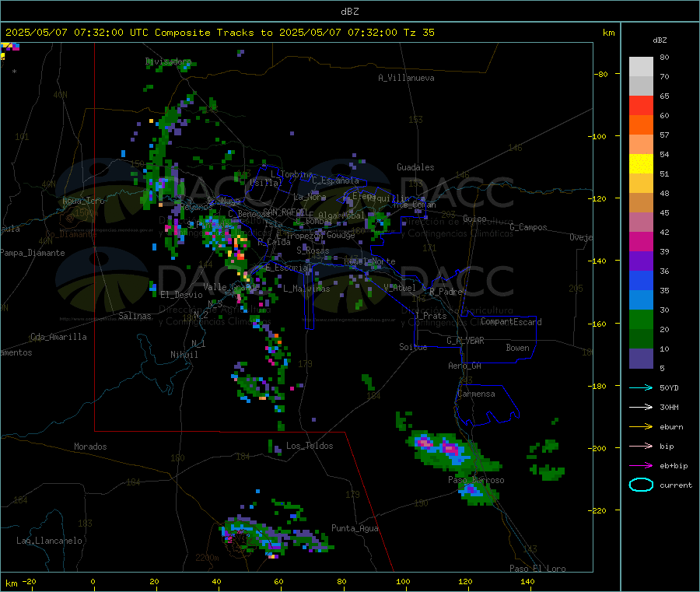This screenshot has height=592, width=700.
Task: Click the dBZ title at top
Action: (349, 12)
